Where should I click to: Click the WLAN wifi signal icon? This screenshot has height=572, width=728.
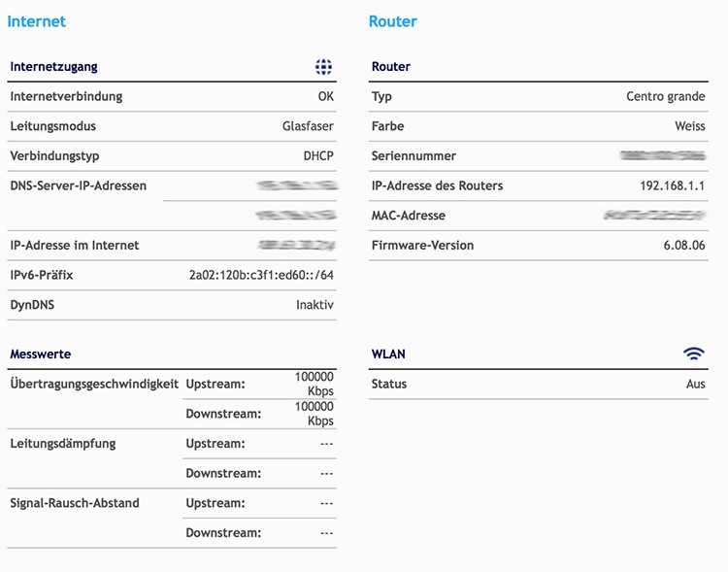[693, 354]
